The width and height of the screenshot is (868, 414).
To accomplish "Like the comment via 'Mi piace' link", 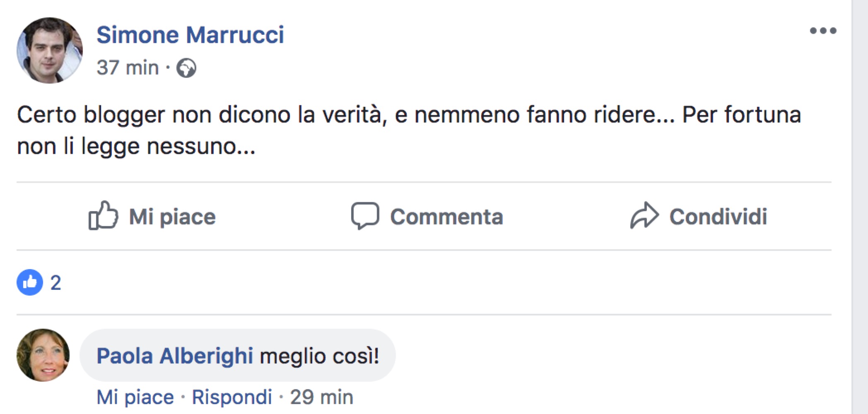I will click(135, 397).
